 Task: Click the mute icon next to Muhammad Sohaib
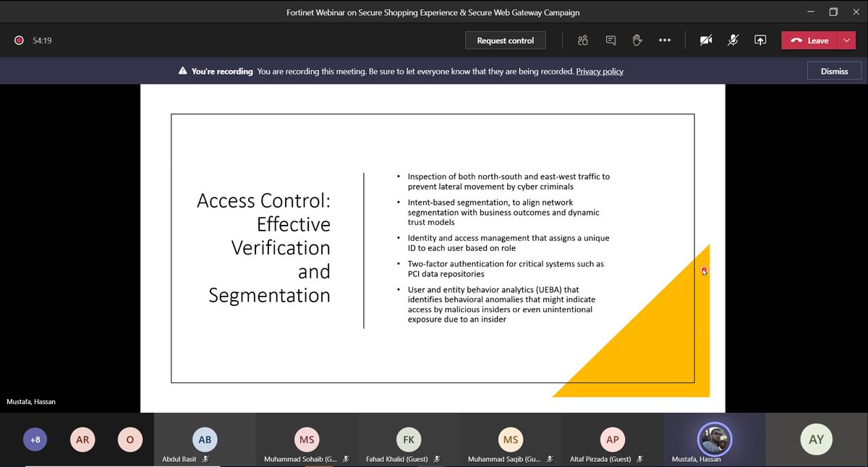coord(345,458)
